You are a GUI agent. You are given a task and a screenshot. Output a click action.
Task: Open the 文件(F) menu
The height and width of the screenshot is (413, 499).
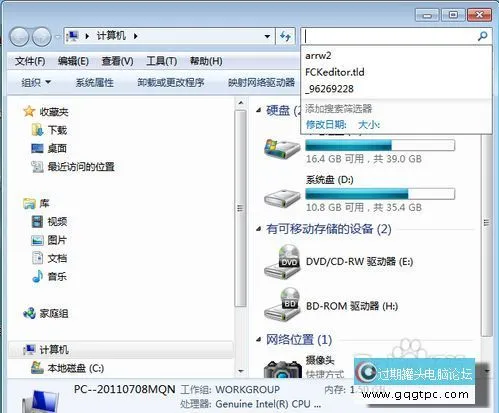[x=30, y=61]
